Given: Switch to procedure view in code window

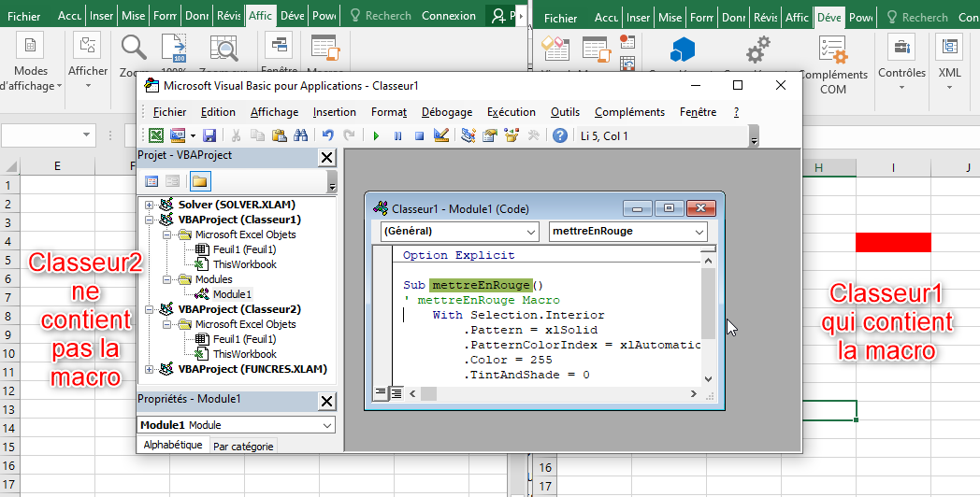Looking at the screenshot, I should pos(380,392).
